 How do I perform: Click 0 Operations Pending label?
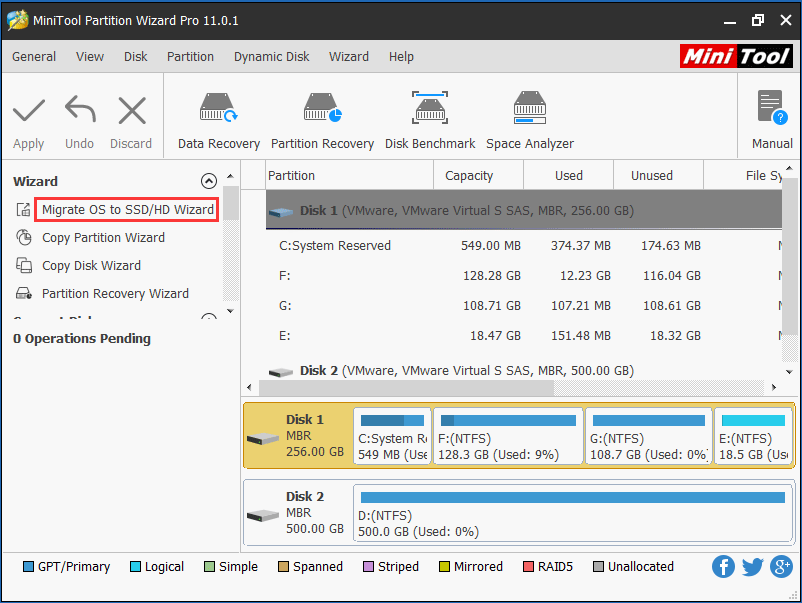[x=82, y=339]
